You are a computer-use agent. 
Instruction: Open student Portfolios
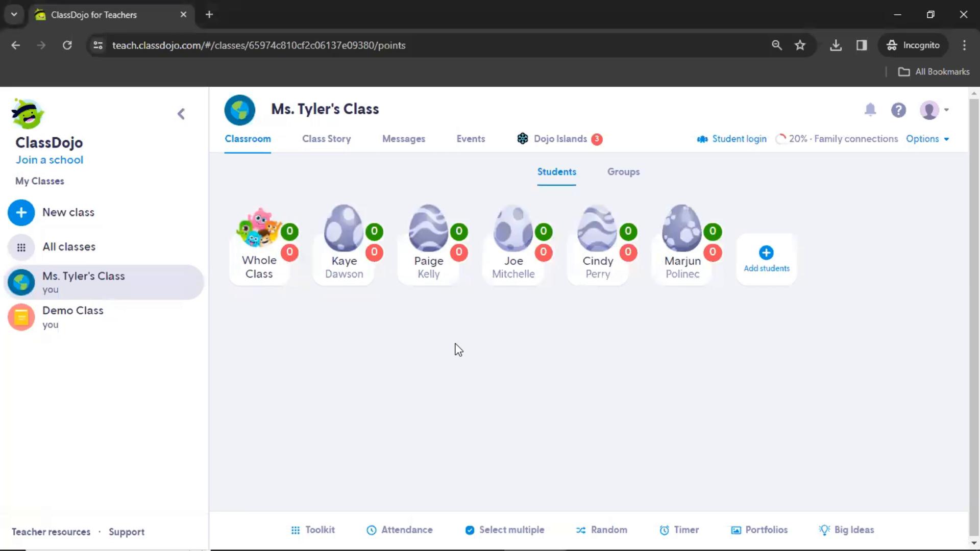[759, 530]
